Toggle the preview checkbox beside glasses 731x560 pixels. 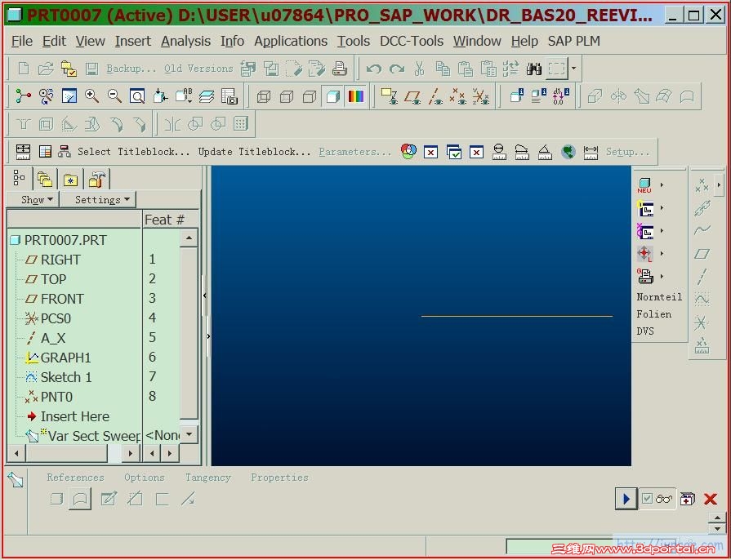[x=647, y=499]
